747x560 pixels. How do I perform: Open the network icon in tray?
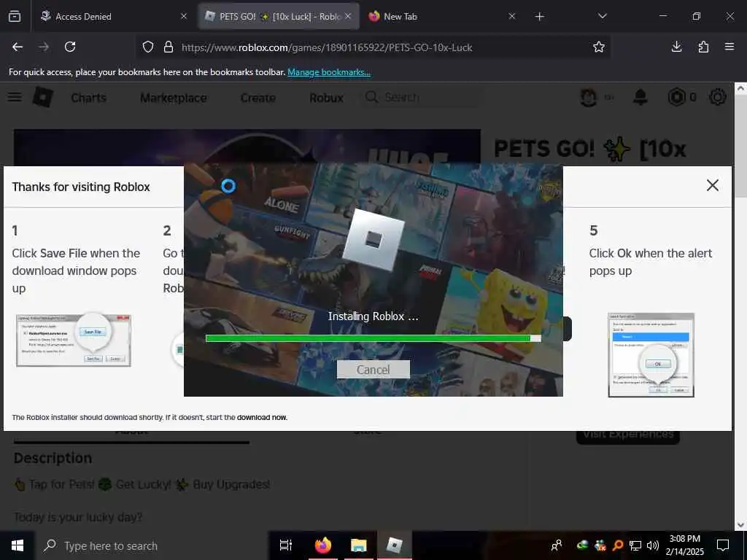635,545
